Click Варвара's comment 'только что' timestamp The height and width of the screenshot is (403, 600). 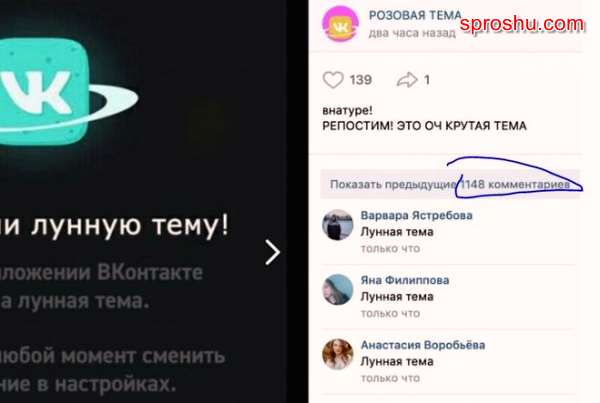(390, 249)
